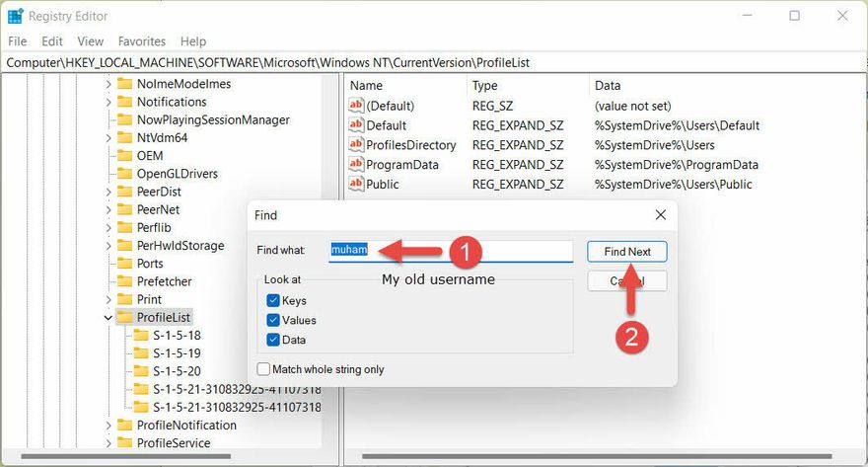The width and height of the screenshot is (868, 467).
Task: Uncheck the Values checkbox
Action: coord(273,320)
